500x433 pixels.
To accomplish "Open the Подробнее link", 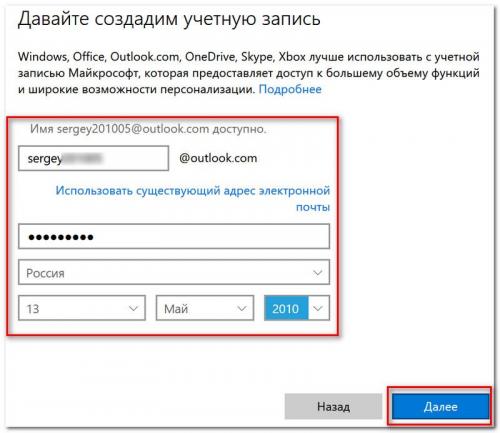I will (290, 89).
